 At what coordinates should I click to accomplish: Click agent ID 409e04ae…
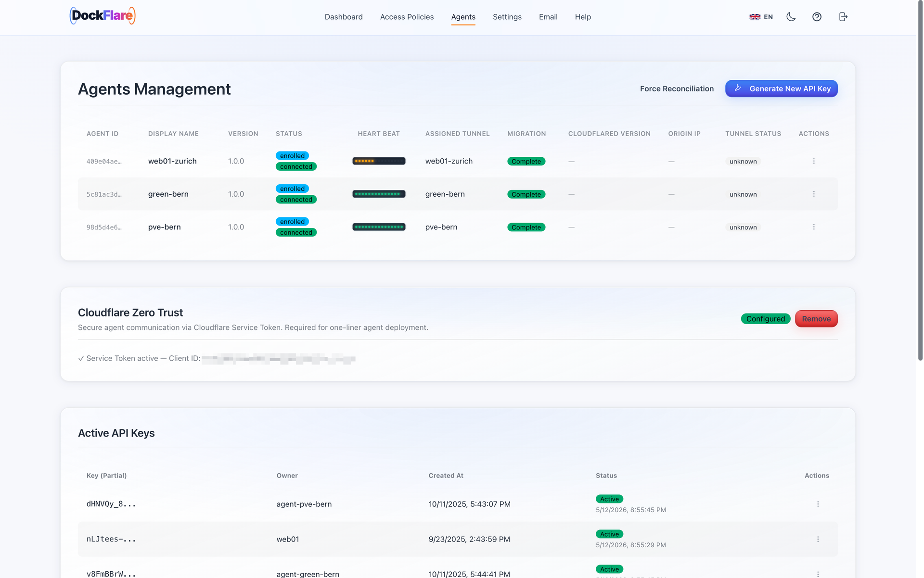point(104,162)
